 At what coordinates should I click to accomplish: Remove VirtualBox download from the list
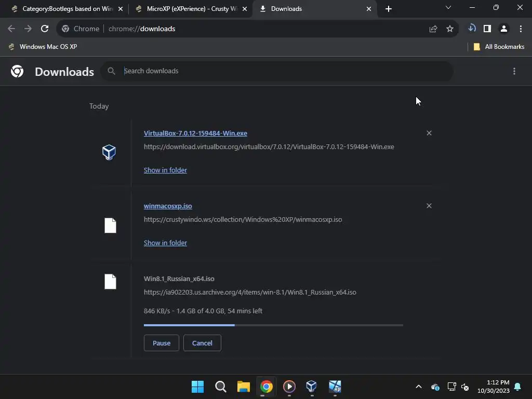click(429, 133)
